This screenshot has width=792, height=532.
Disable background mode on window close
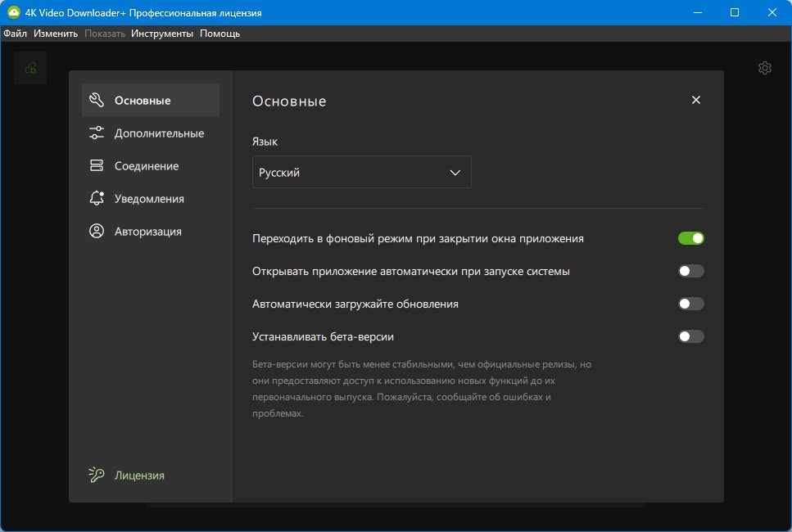(691, 238)
